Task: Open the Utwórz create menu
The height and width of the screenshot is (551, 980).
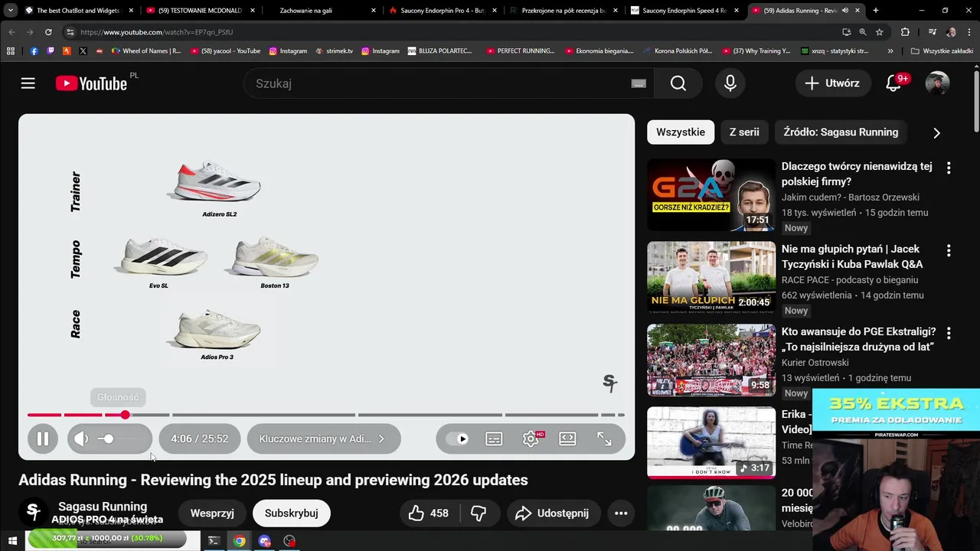Action: 832,83
